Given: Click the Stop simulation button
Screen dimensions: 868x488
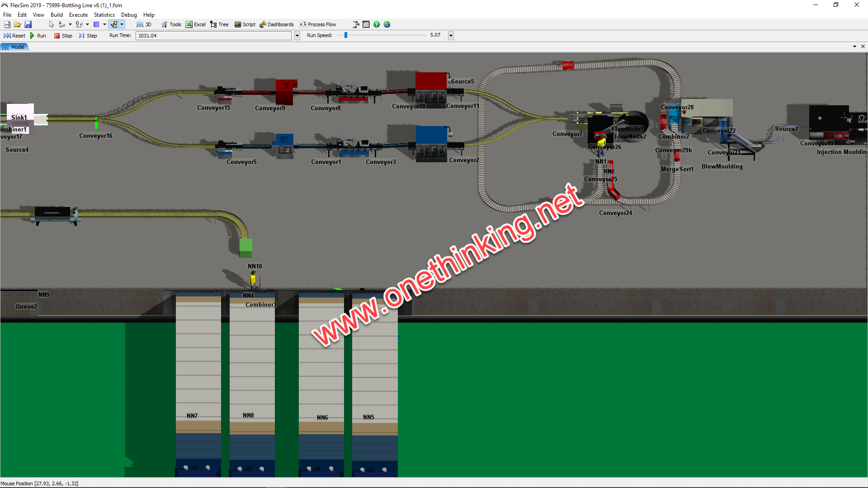Looking at the screenshot, I should click(x=61, y=35).
